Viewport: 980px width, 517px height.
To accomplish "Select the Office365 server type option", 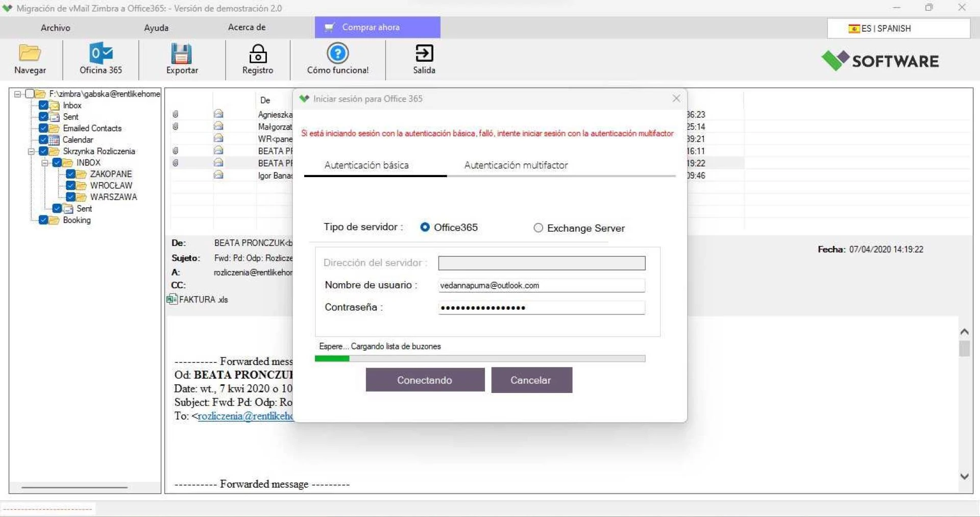I will click(425, 227).
